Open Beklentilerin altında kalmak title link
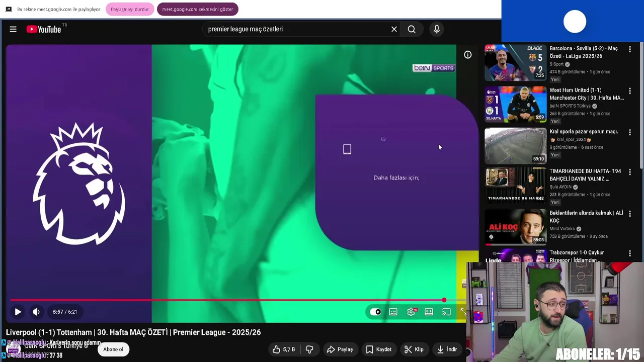 coord(586,217)
